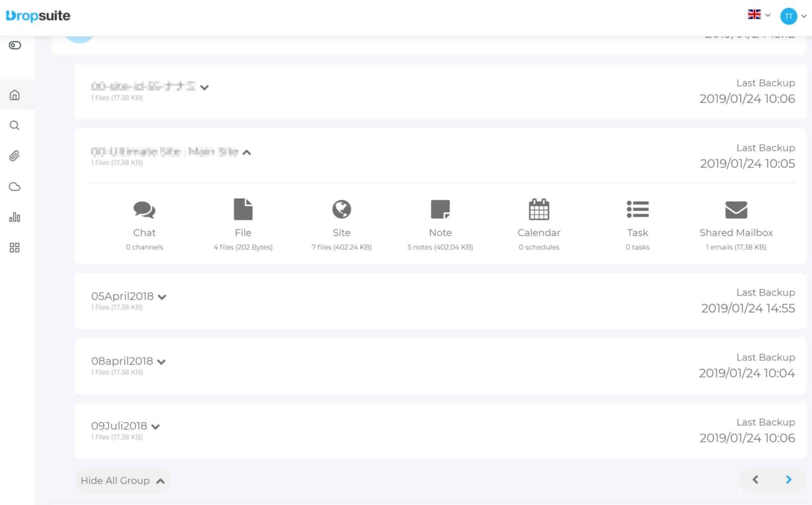Viewport: 812px width, 505px height.
Task: Toggle the eye icon at sidebar top
Action: click(14, 45)
